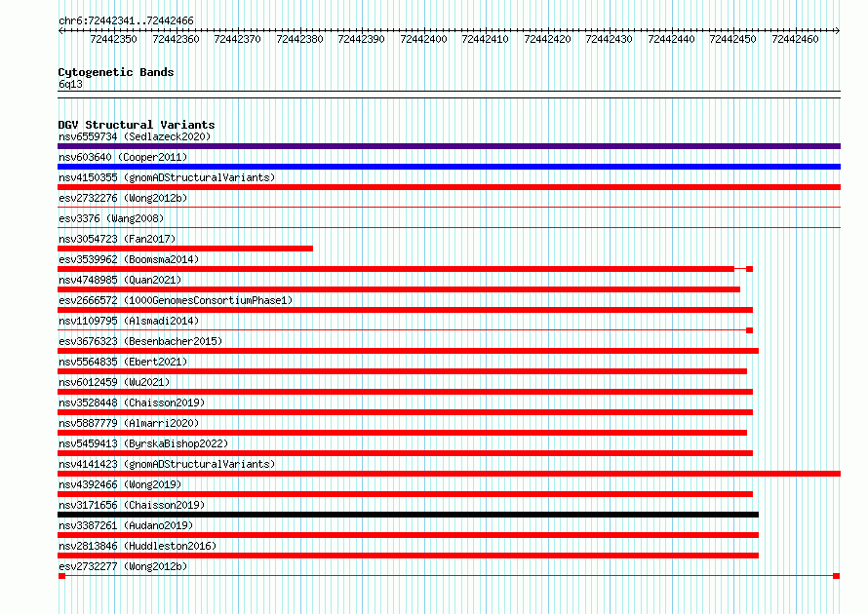This screenshot has width=868, height=614.
Task: Open nsv6012459 (Wu2021) label
Action: pyautogui.click(x=114, y=382)
